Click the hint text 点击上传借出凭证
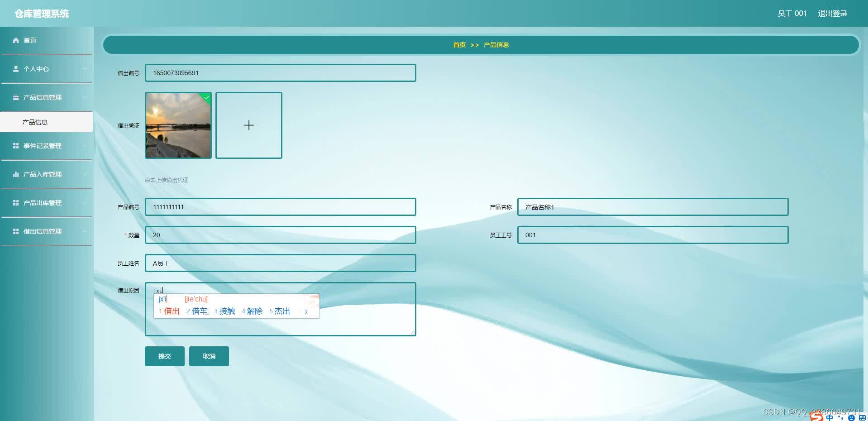 point(167,180)
